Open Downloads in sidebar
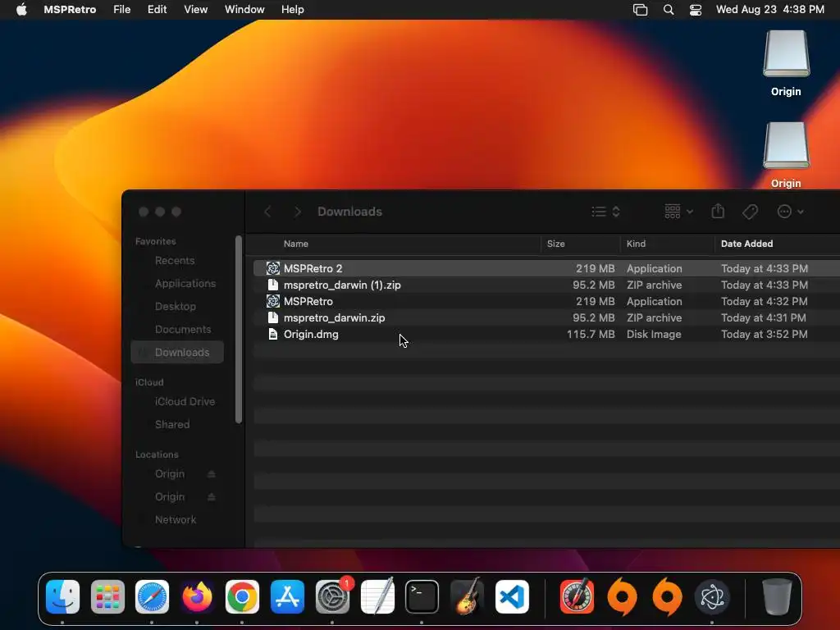Screen dimensions: 840x630 177,353
